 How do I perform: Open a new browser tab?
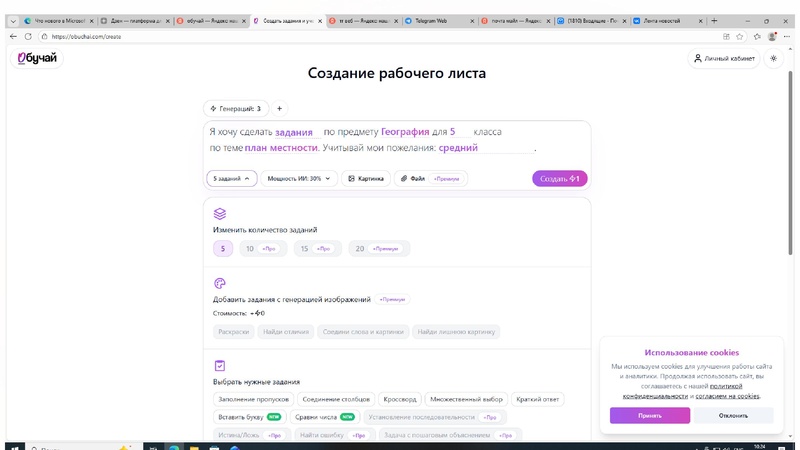pyautogui.click(x=714, y=21)
